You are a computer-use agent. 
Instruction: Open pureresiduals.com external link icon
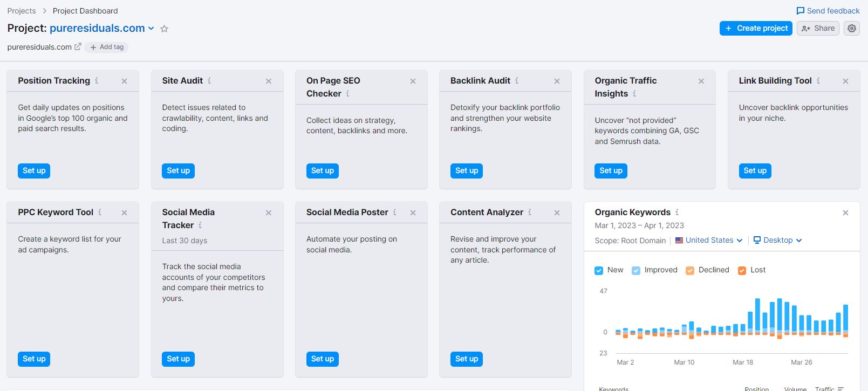click(78, 46)
